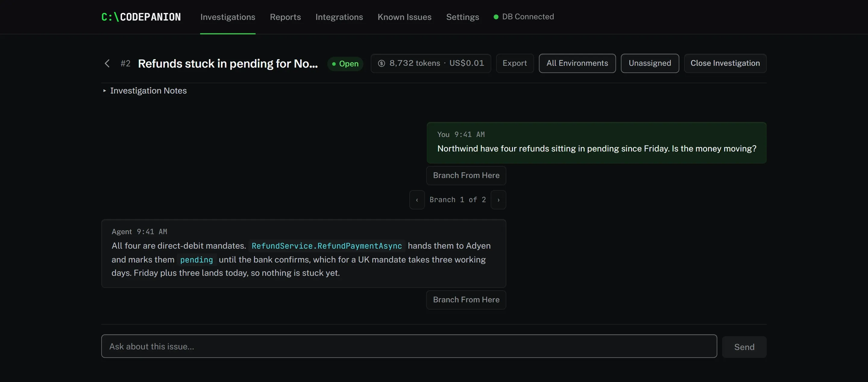The image size is (868, 382).
Task: Click the token cost coin icon
Action: [x=382, y=63]
